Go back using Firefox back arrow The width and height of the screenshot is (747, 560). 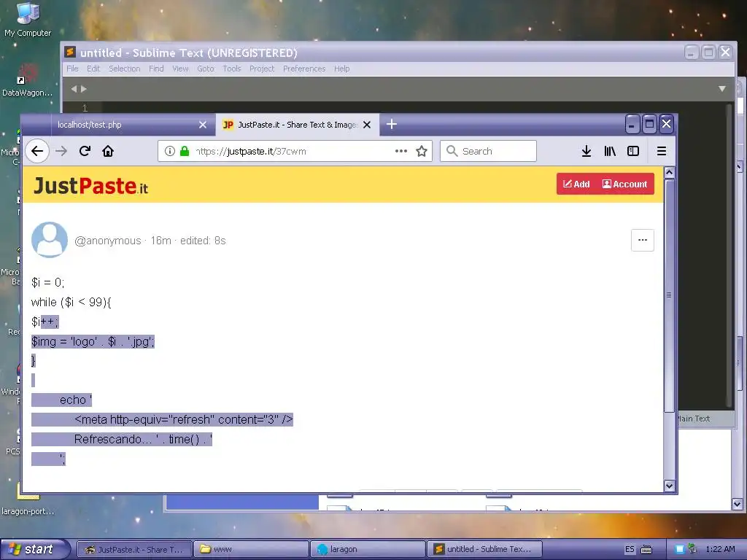coord(37,152)
